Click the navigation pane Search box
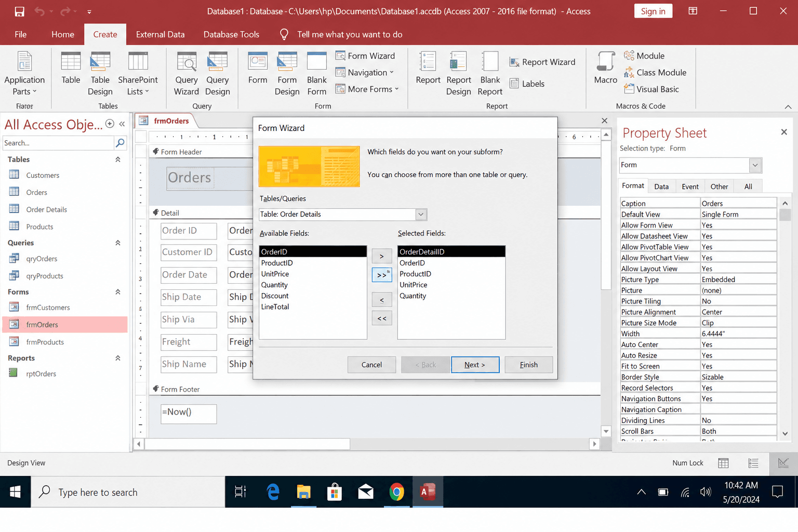Viewport: 798px width, 532px height. [x=58, y=143]
